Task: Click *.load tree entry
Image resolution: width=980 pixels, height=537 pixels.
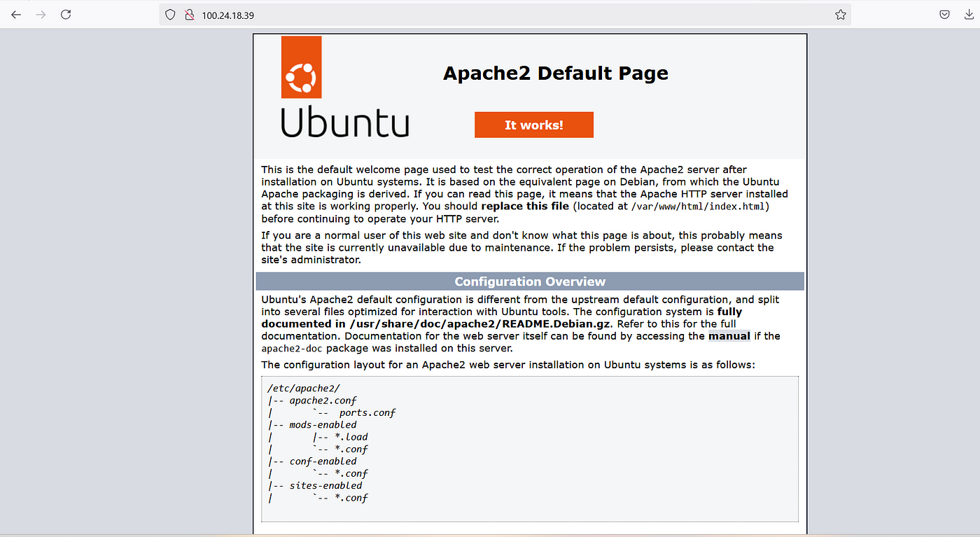Action: coord(351,437)
